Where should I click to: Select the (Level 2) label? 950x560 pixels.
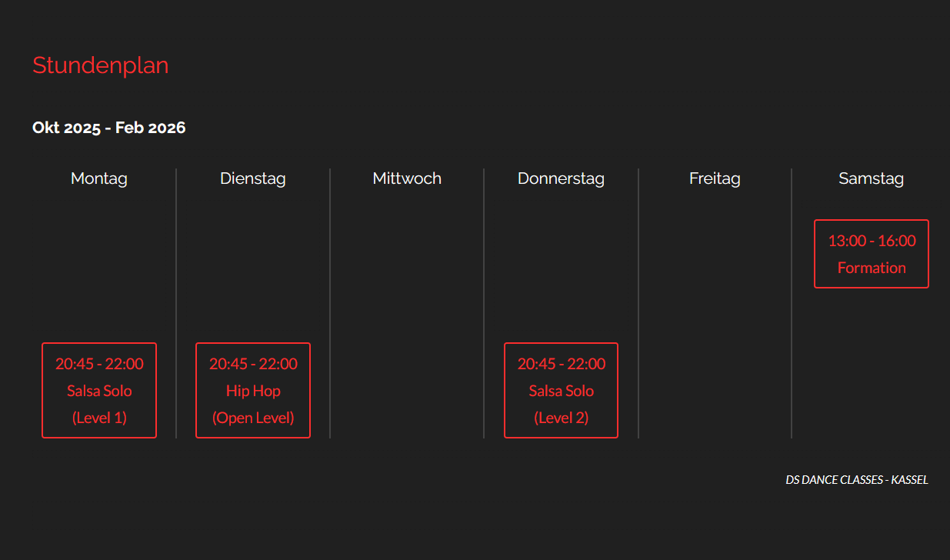(561, 418)
